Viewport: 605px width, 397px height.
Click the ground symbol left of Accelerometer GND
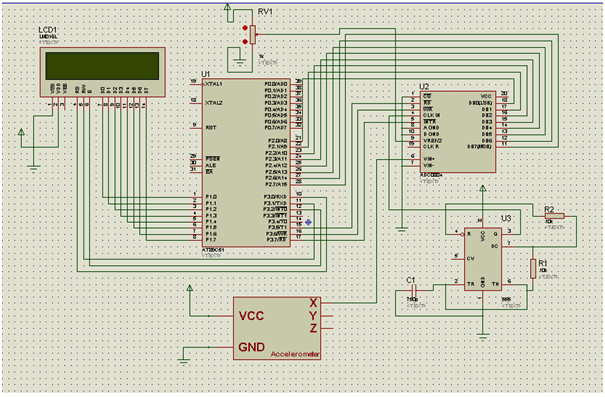coord(184,362)
